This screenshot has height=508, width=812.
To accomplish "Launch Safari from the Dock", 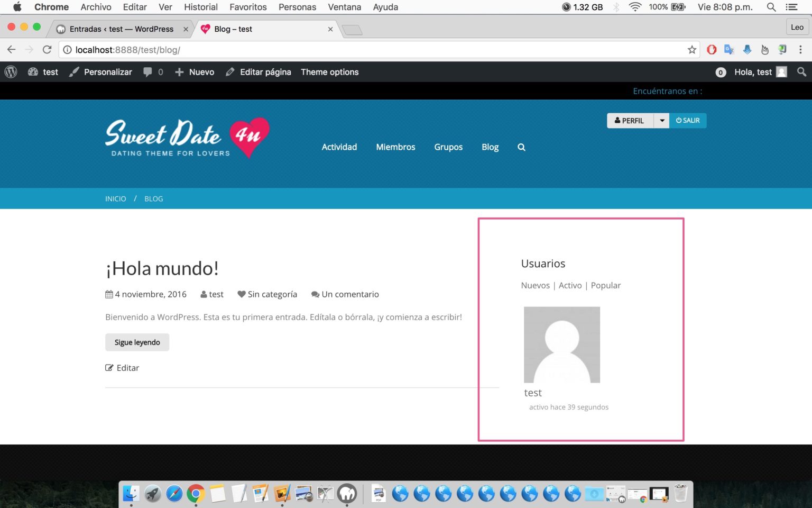I will point(174,493).
